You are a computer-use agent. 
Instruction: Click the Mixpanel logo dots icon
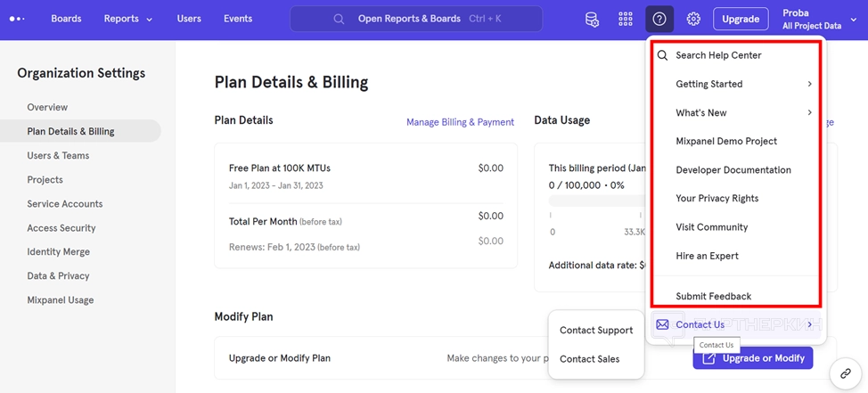click(16, 19)
